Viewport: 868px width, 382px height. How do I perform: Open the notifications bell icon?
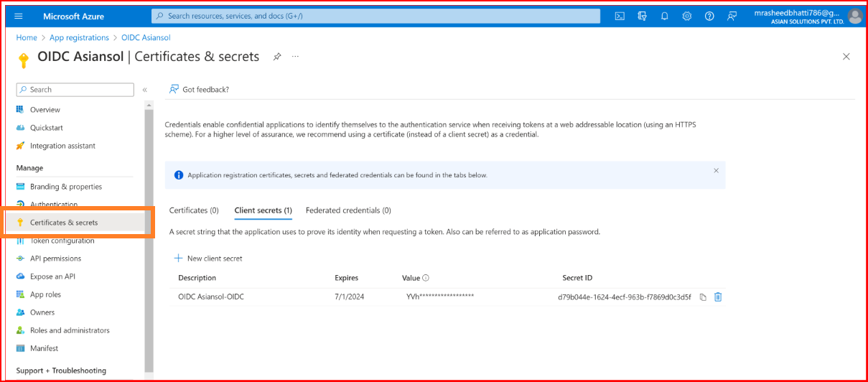tap(664, 16)
